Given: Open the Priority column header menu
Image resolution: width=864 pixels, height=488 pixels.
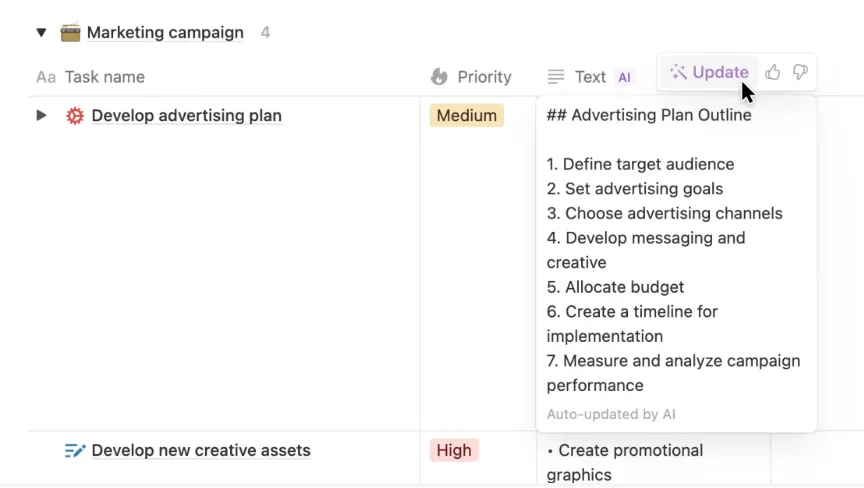Looking at the screenshot, I should (x=484, y=77).
